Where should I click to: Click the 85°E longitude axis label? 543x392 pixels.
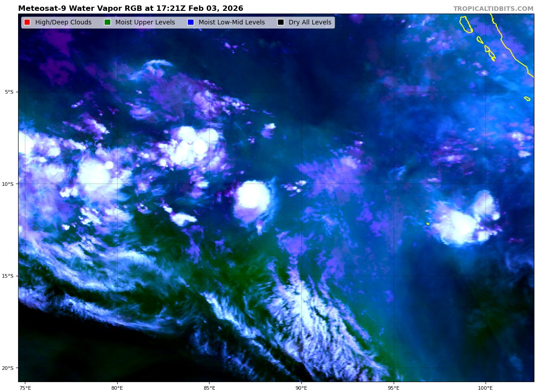(209, 387)
